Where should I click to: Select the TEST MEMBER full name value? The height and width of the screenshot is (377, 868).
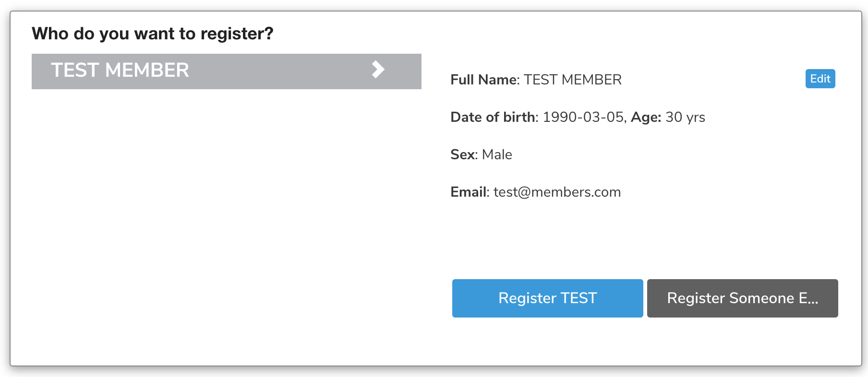point(572,80)
